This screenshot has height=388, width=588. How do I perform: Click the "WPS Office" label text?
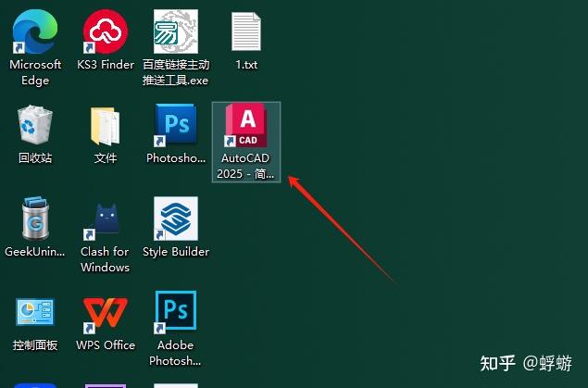pos(106,344)
